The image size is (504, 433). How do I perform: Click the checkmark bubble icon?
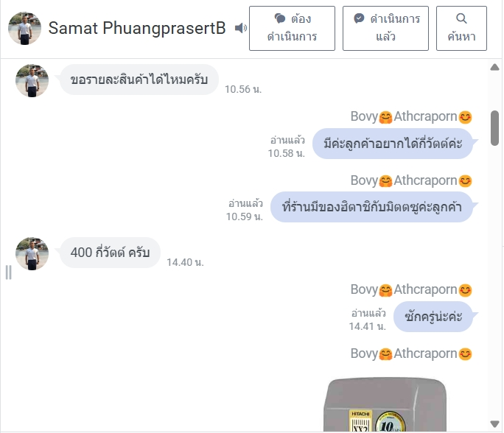pyautogui.click(x=359, y=18)
